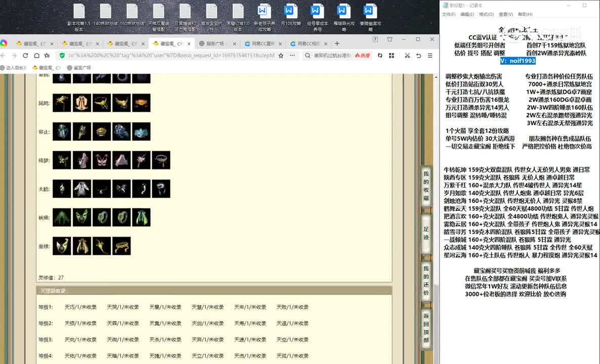Click the 返回顶部 side button
600x364 pixels.
pos(426,328)
